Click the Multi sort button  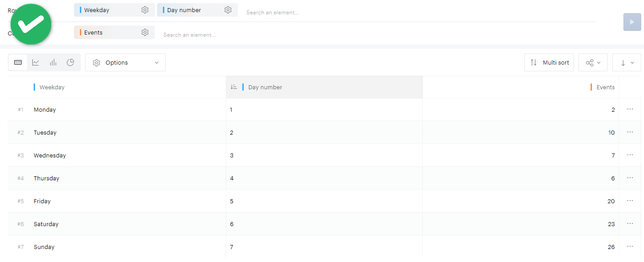tap(549, 62)
